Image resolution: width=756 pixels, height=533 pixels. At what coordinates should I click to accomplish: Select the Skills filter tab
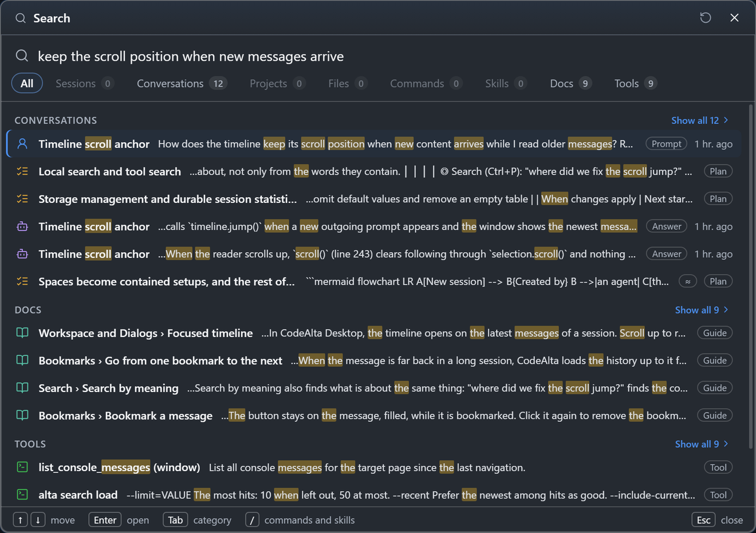click(x=506, y=84)
